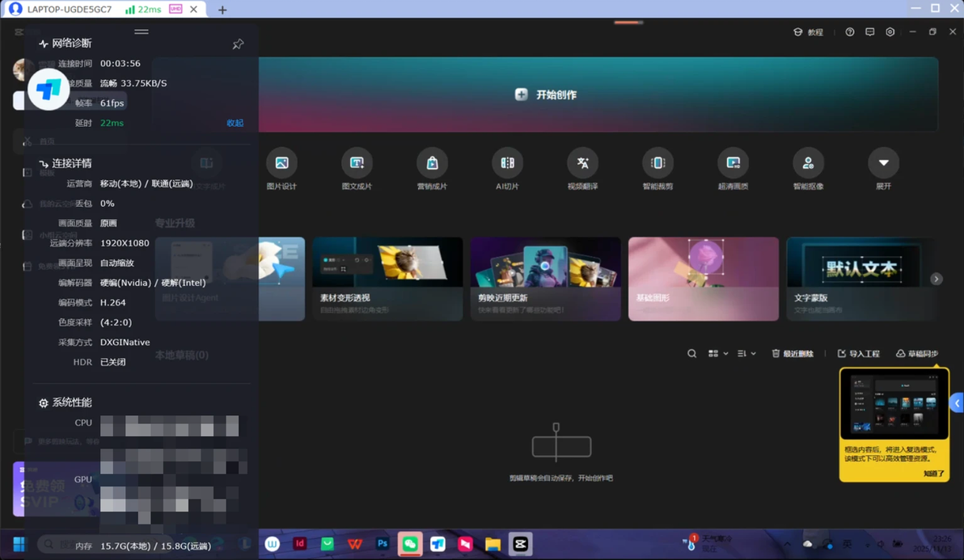This screenshot has height=560, width=964.
Task: Select the 智能抠像 smart cutout icon
Action: [x=809, y=162]
